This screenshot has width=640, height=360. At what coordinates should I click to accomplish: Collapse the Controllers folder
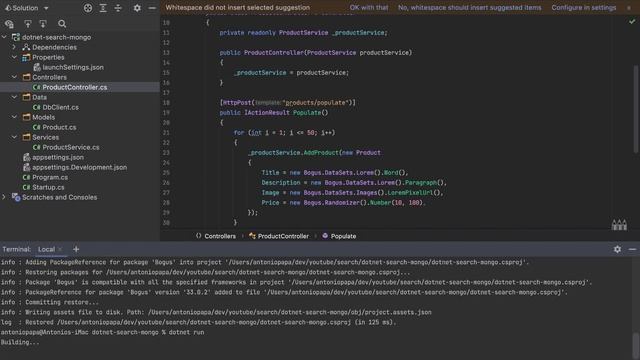[x=14, y=77]
